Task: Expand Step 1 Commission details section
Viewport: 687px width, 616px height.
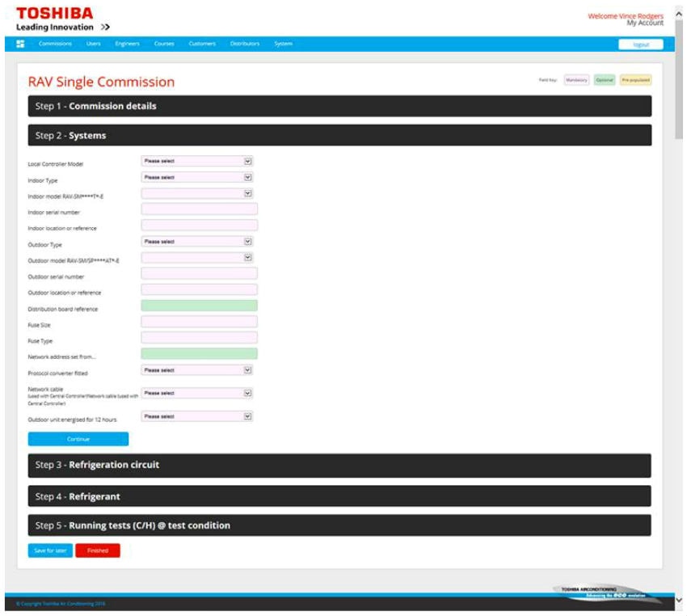Action: [x=339, y=106]
